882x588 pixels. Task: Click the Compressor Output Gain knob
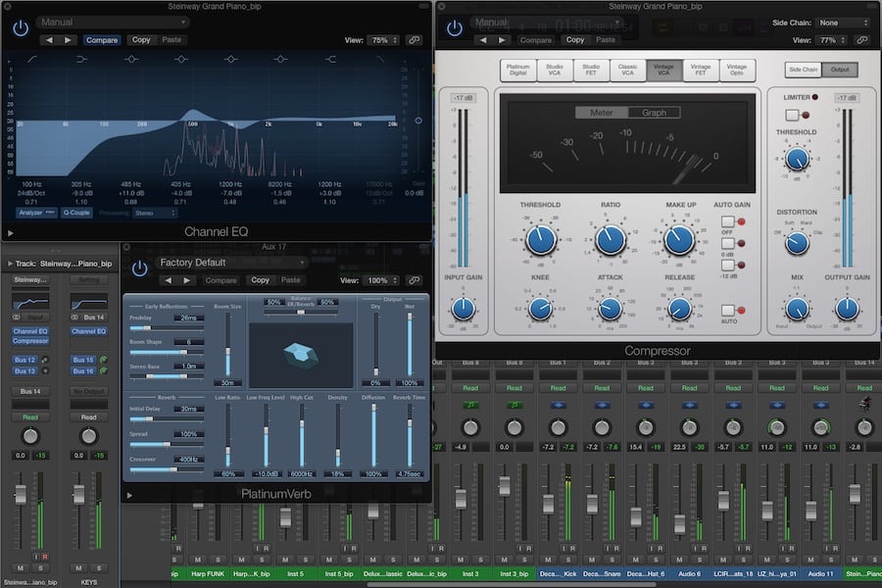click(x=847, y=309)
